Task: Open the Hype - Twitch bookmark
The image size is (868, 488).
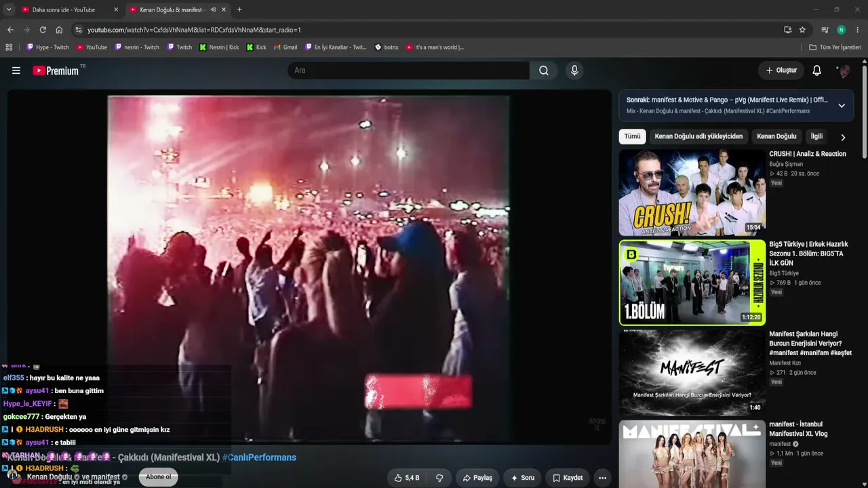Action: coord(47,47)
